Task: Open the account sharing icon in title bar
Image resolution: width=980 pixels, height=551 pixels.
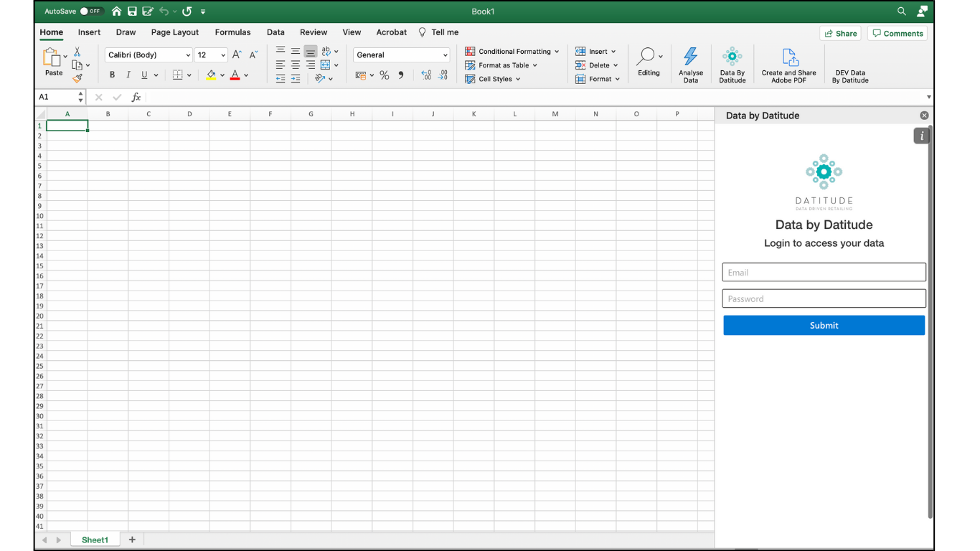Action: pyautogui.click(x=922, y=11)
